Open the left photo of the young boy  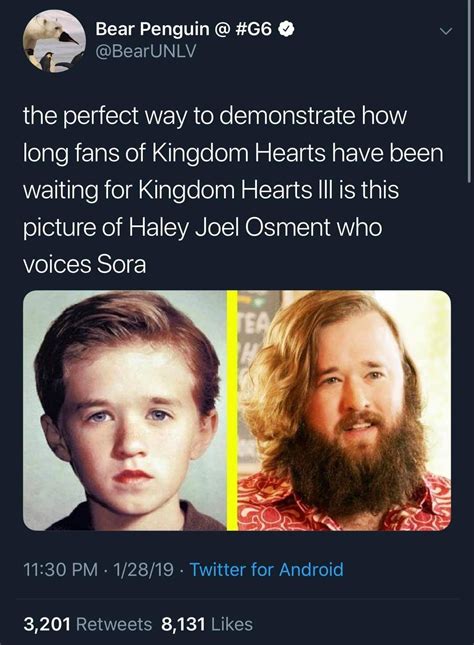pyautogui.click(x=125, y=411)
